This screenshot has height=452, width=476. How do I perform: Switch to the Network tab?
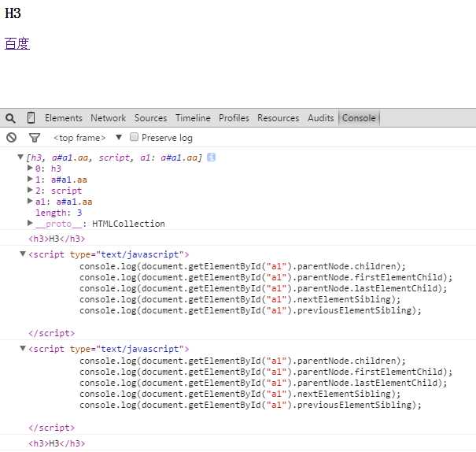coord(108,118)
